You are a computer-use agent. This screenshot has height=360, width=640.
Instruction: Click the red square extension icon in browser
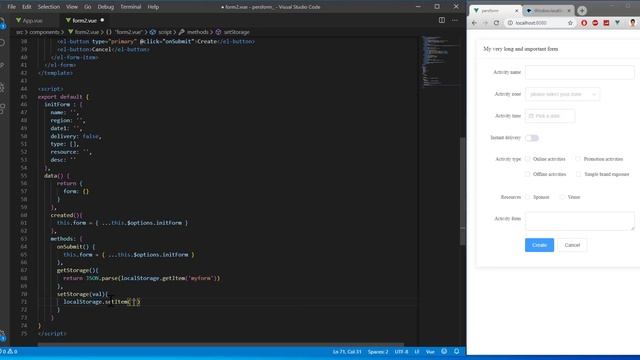click(x=606, y=23)
